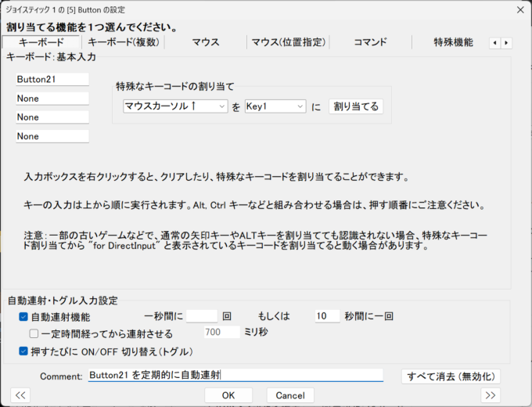Viewport: 532px width, 407px height.
Task: Click the 一秒間に times-per-second input field
Action: (202, 316)
